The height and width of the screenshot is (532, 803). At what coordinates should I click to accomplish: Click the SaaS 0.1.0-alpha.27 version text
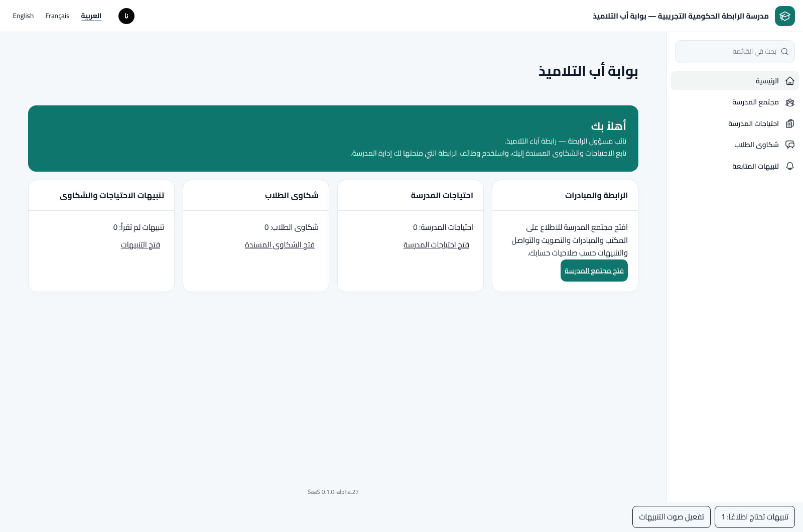coord(333,492)
